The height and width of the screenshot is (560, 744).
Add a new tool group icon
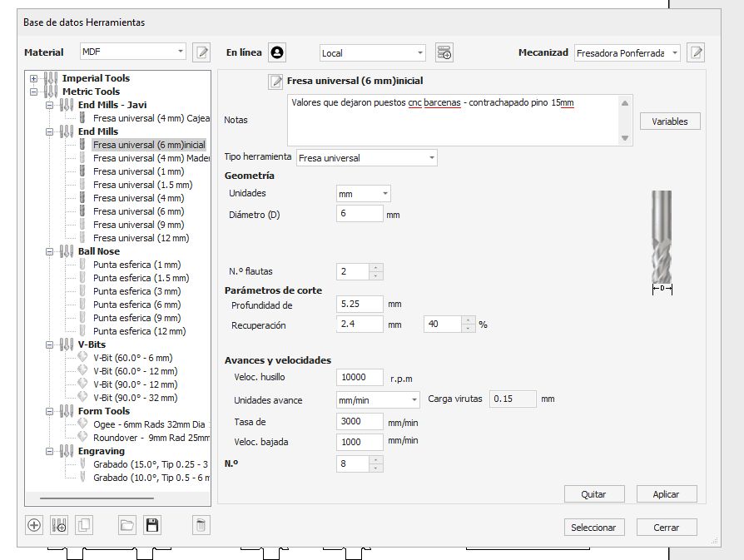click(59, 525)
